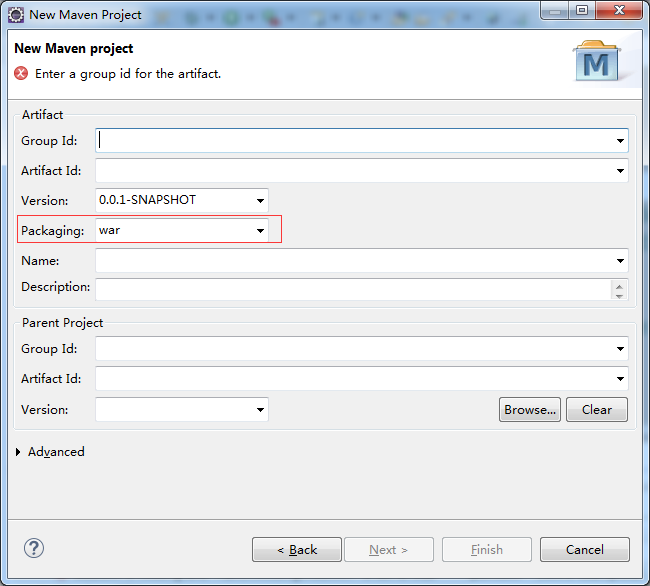The width and height of the screenshot is (650, 586).
Task: Click the 'Enter a group id for the artifact.' message
Action: point(128,74)
